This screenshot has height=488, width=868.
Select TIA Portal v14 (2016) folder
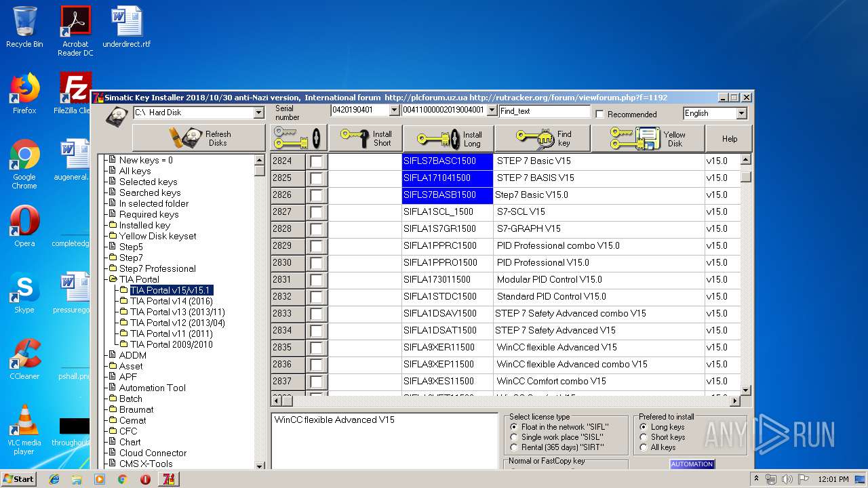point(172,301)
